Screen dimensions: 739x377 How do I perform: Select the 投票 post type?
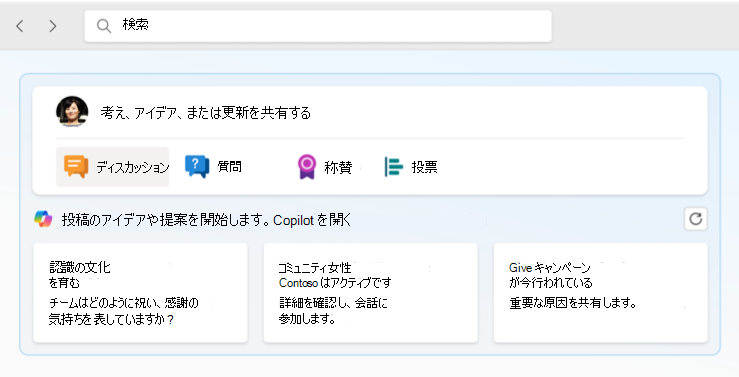click(x=411, y=167)
